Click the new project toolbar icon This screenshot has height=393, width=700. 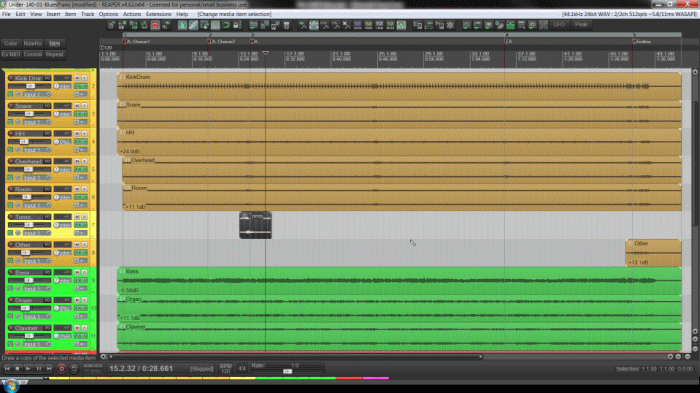pos(111,25)
